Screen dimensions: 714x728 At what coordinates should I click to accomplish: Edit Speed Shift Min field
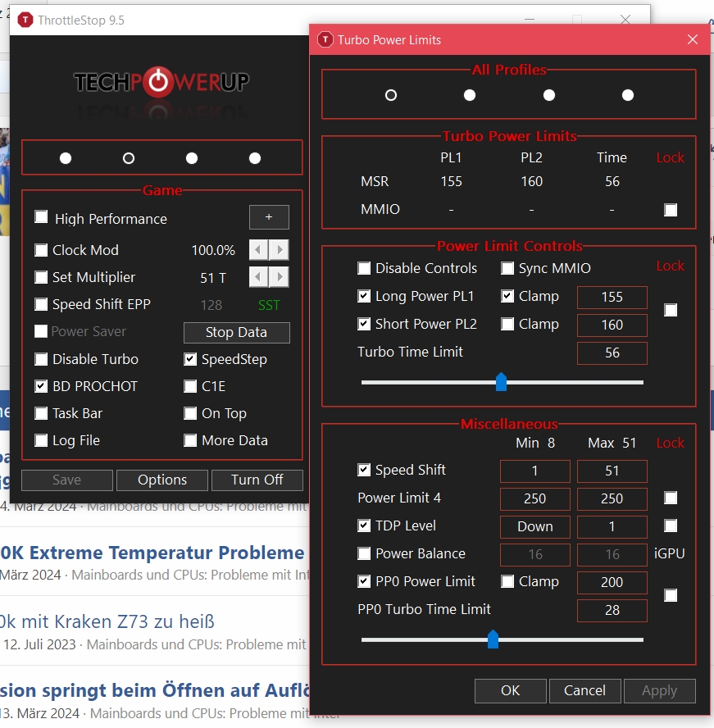[534, 471]
